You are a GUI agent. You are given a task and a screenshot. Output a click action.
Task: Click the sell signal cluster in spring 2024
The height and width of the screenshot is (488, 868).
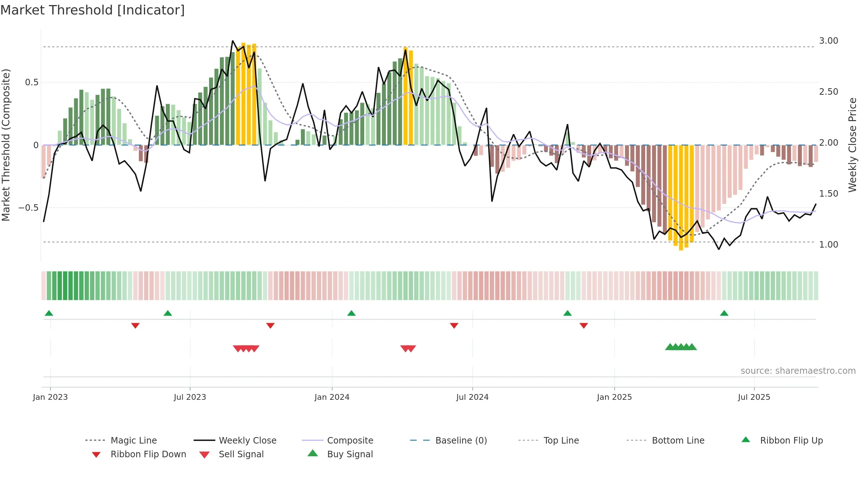point(408,348)
